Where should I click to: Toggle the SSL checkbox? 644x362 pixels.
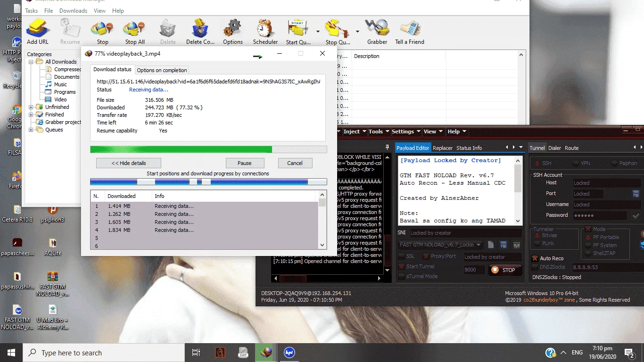pyautogui.click(x=402, y=256)
